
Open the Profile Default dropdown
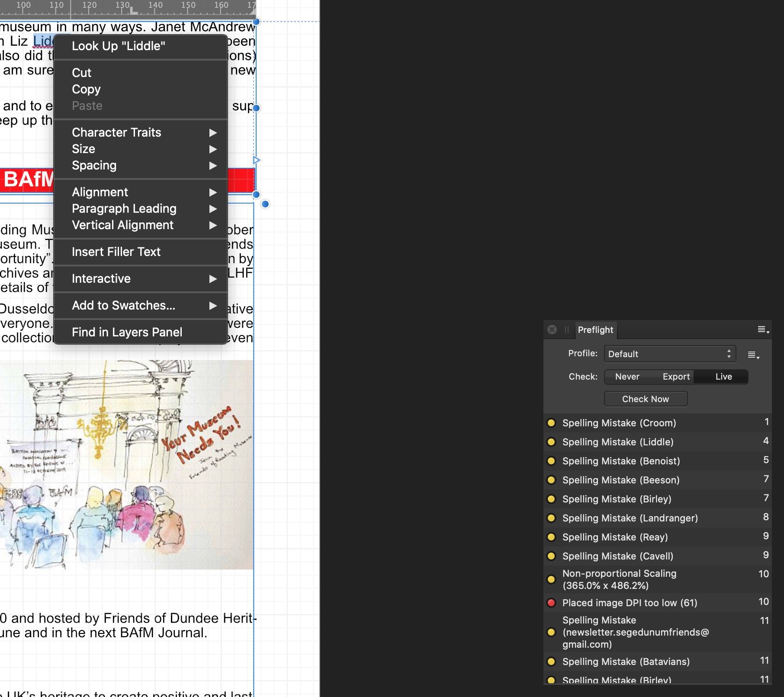click(x=670, y=354)
